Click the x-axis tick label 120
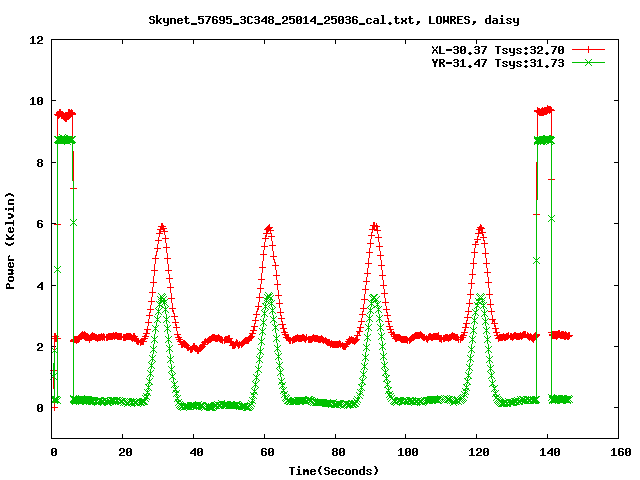Viewport: 640px width, 480px height. coord(479,452)
